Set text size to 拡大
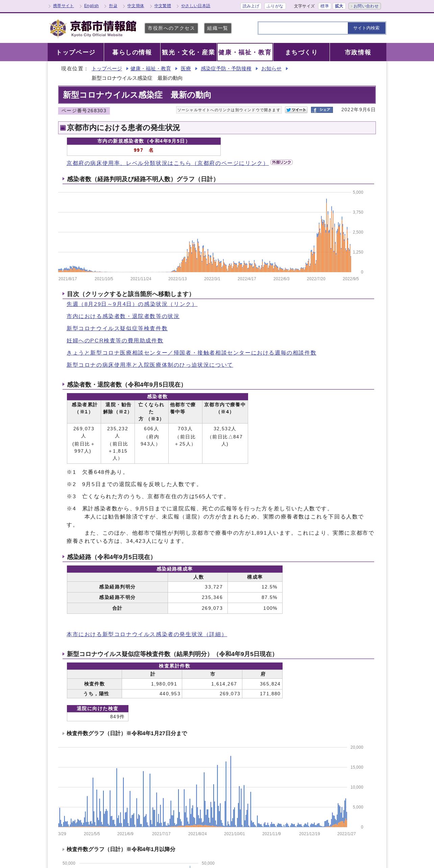The image size is (434, 868). coord(339,6)
